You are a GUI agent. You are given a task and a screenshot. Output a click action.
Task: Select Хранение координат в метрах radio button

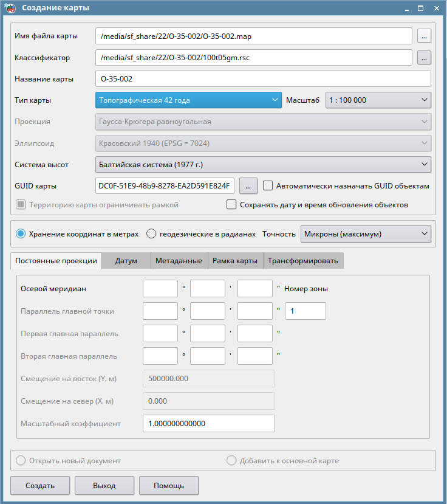[21, 233]
